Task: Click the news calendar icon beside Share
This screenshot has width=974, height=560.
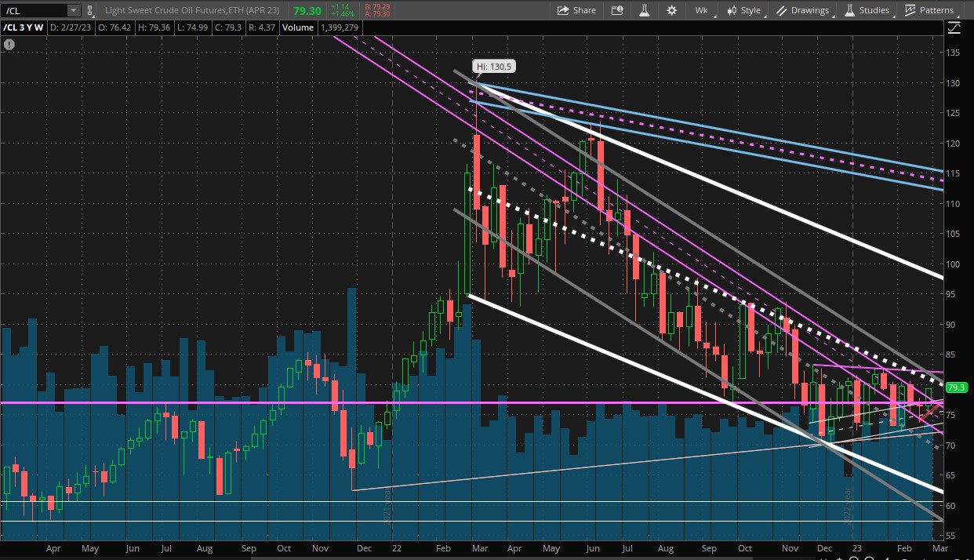Action: click(617, 10)
